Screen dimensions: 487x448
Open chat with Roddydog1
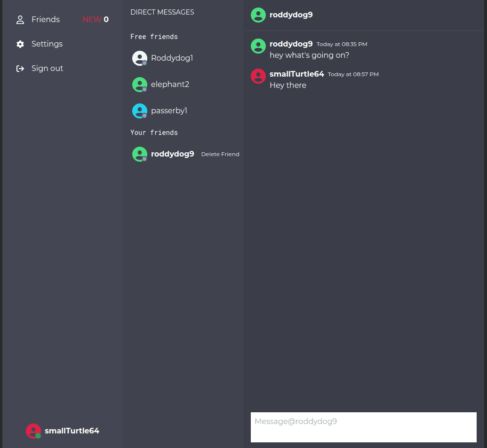(x=172, y=58)
